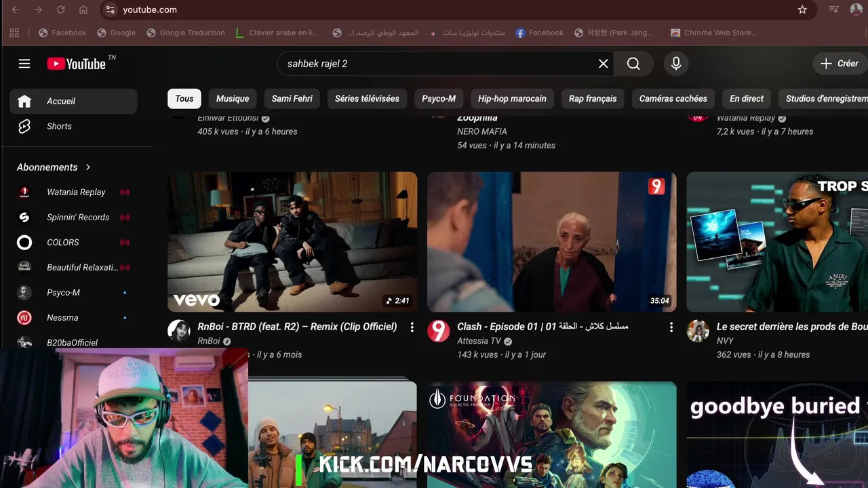Open Psyco-M subscription in sidebar
This screenshot has height=488, width=868.
tap(73, 292)
